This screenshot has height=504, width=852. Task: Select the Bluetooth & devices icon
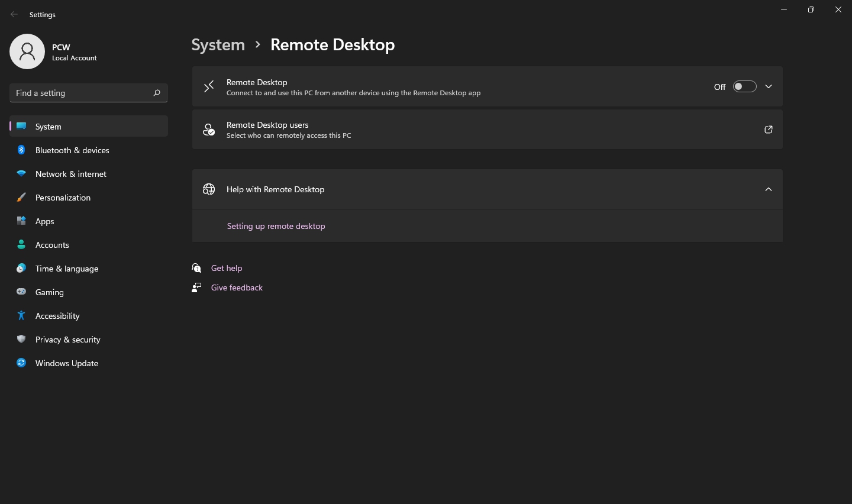point(21,150)
